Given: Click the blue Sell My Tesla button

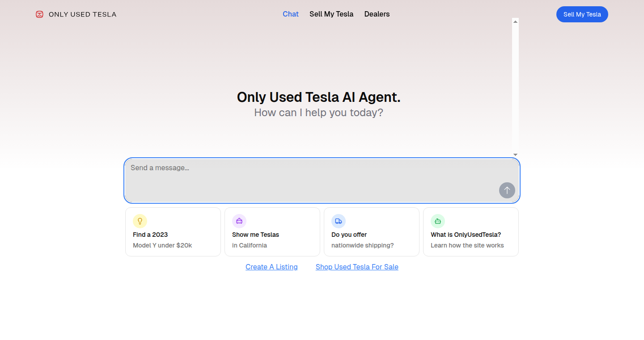Looking at the screenshot, I should tap(582, 14).
